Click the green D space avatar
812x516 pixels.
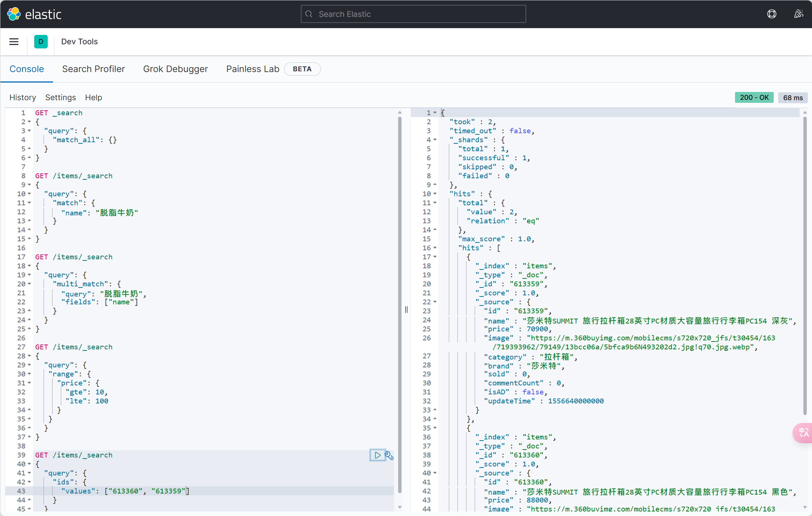(x=41, y=42)
